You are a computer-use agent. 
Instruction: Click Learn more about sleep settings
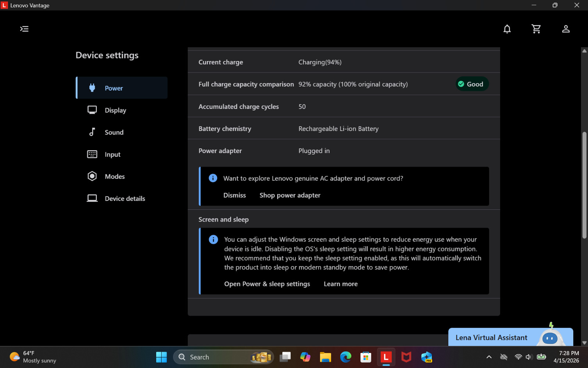[341, 284]
